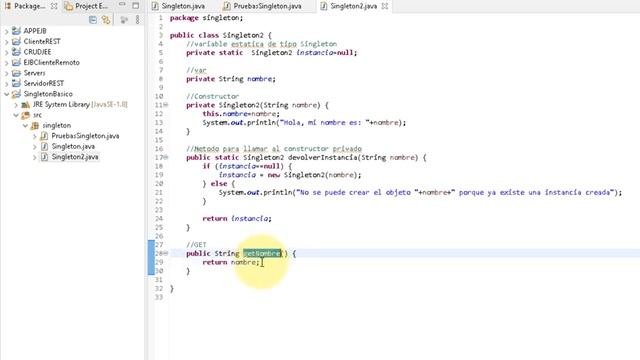
Task: Click the JRE System Library icon
Action: point(26,104)
